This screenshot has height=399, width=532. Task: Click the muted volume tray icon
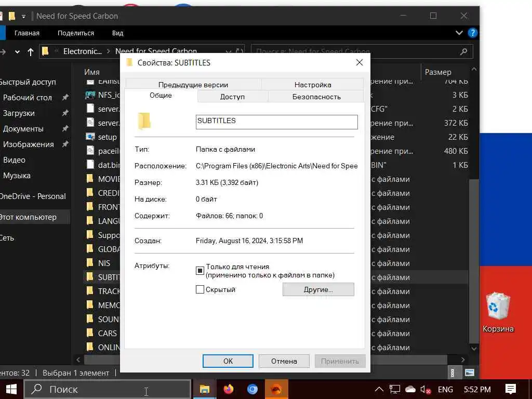click(425, 389)
